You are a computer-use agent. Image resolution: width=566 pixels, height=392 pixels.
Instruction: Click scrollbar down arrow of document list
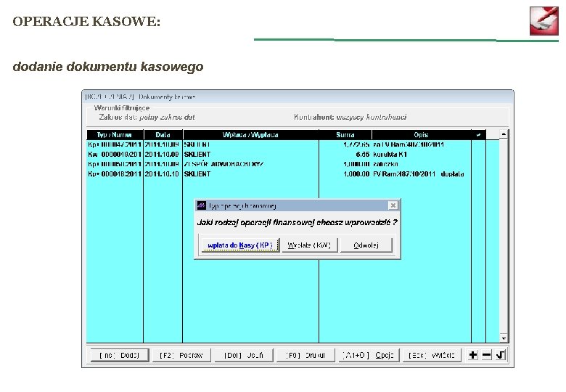click(504, 338)
